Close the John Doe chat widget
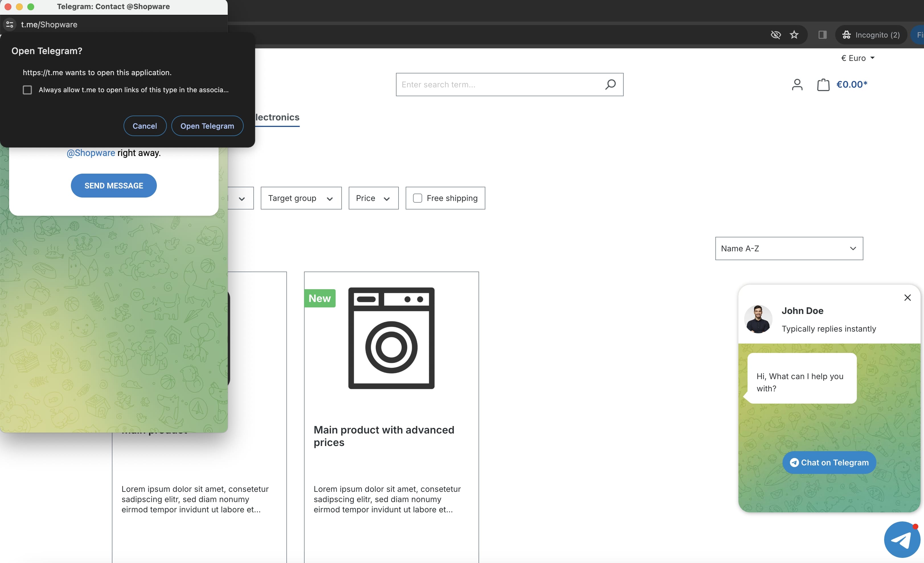 click(907, 297)
